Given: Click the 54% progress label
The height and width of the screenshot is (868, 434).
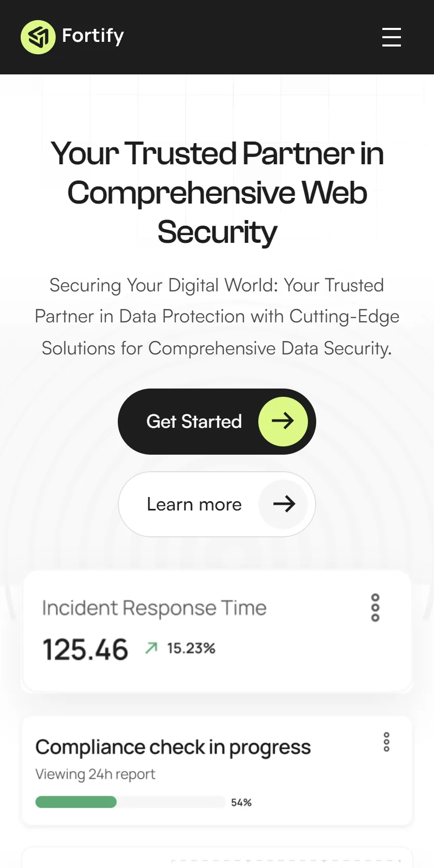Looking at the screenshot, I should 241,802.
